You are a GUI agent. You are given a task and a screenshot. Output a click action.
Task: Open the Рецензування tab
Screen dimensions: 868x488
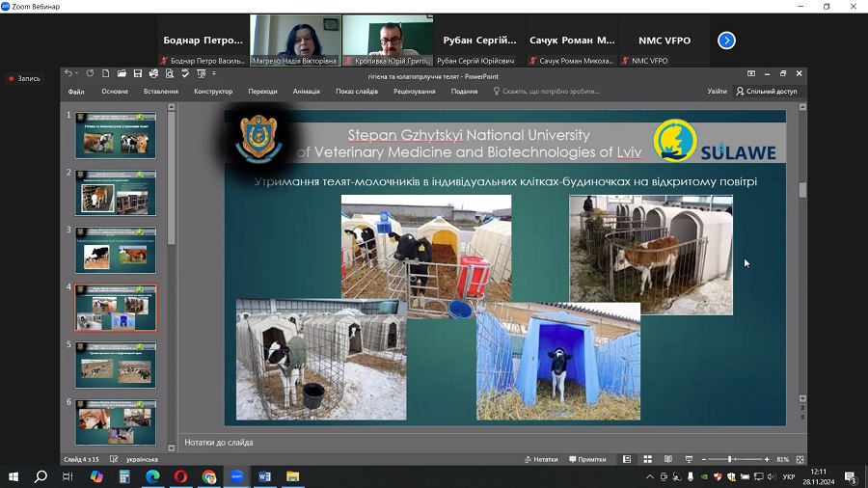414,92
